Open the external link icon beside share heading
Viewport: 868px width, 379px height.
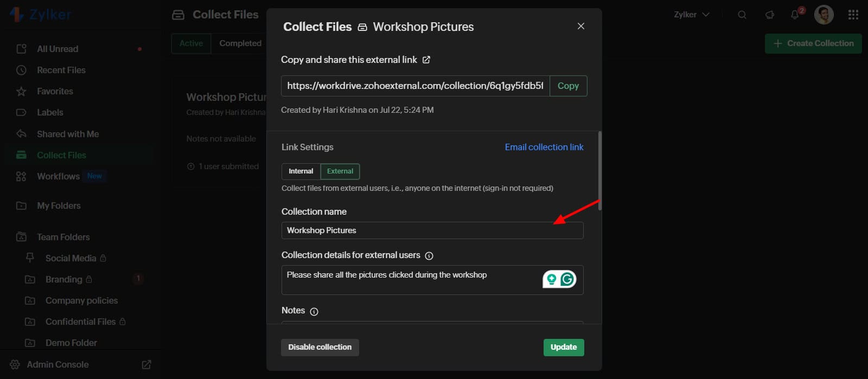pyautogui.click(x=426, y=60)
